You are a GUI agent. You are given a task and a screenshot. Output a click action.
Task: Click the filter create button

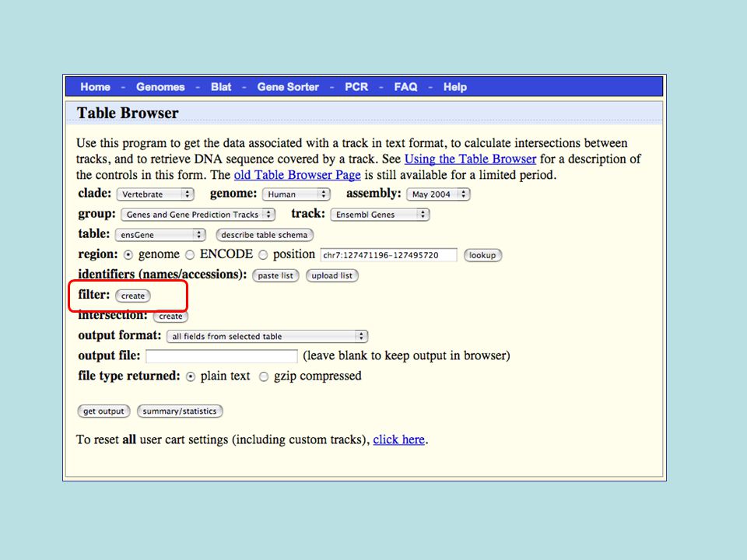133,296
